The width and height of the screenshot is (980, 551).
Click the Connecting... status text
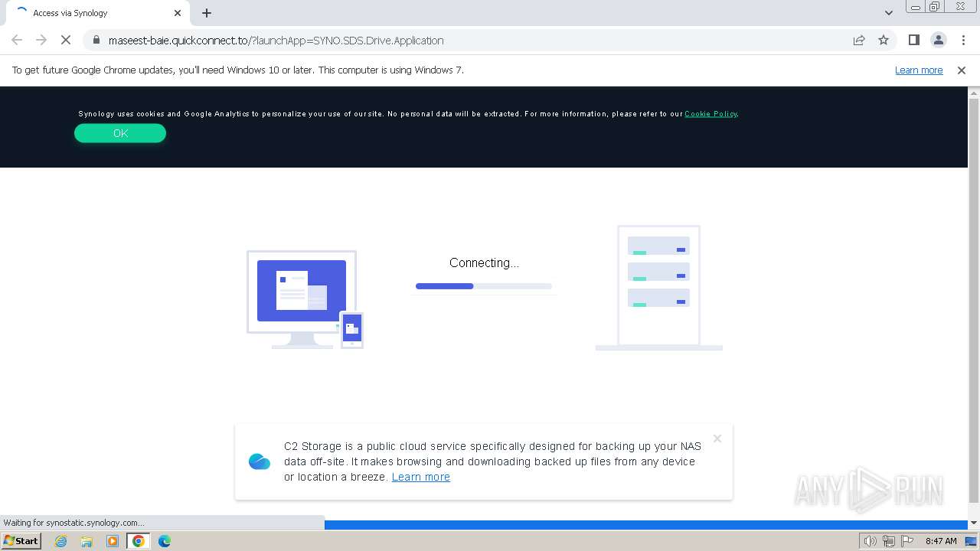pyautogui.click(x=484, y=262)
